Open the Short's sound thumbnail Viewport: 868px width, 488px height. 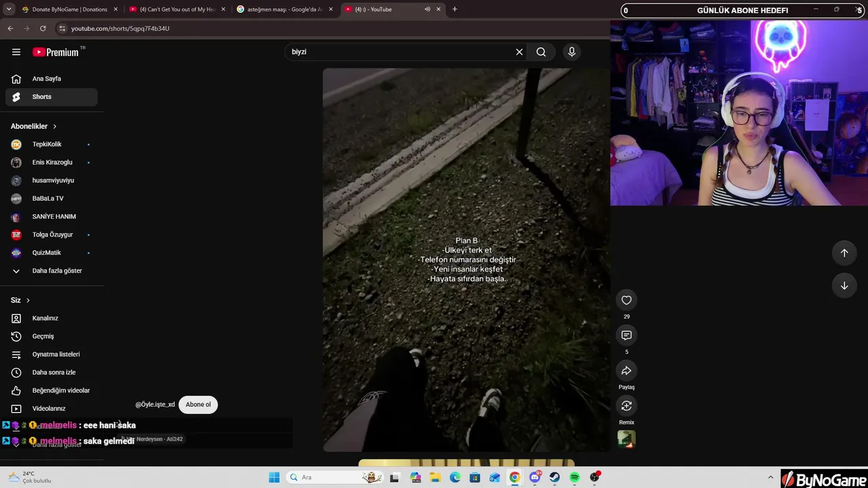tap(627, 439)
